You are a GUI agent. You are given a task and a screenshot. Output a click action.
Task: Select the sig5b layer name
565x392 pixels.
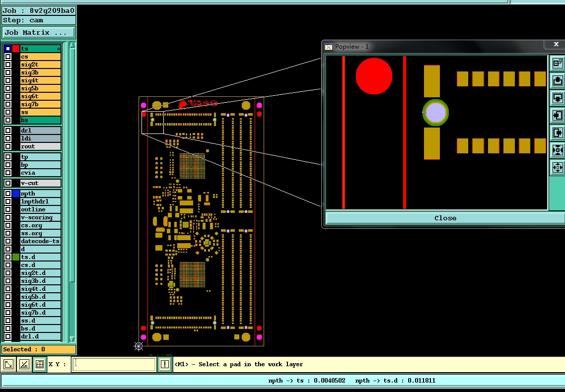(x=40, y=88)
